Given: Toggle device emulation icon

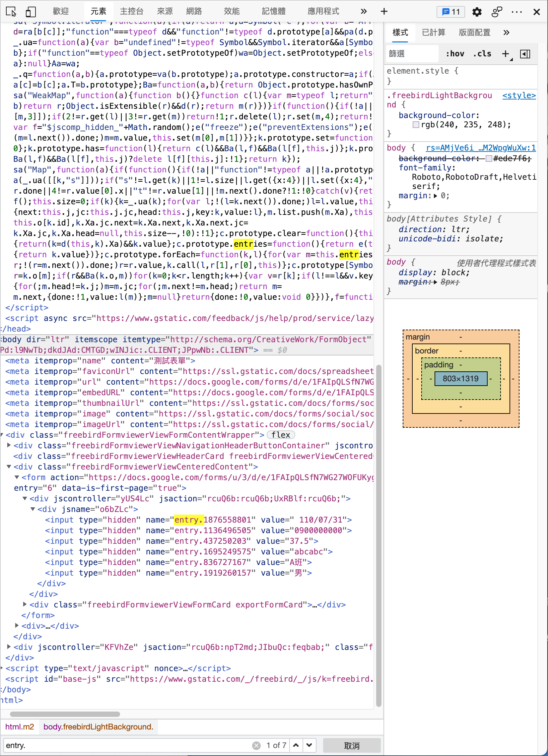Looking at the screenshot, I should click(30, 12).
